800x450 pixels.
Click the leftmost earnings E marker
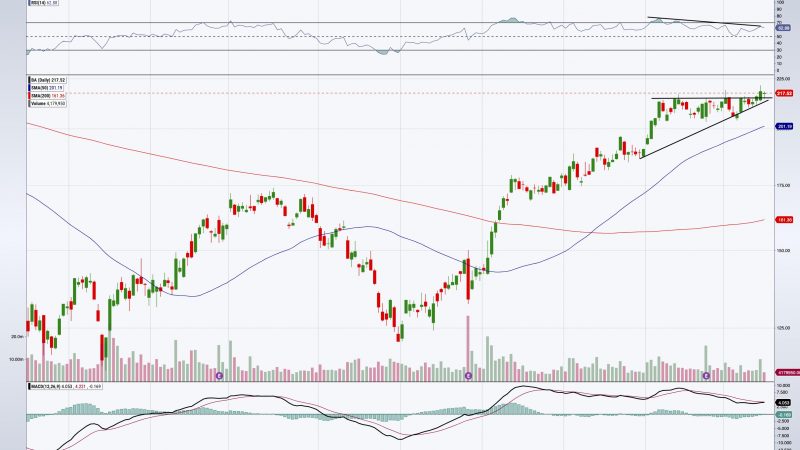coord(219,375)
